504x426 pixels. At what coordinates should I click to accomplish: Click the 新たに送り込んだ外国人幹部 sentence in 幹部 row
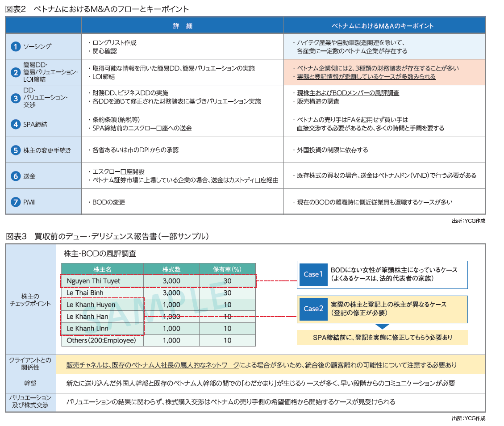[x=261, y=383]
